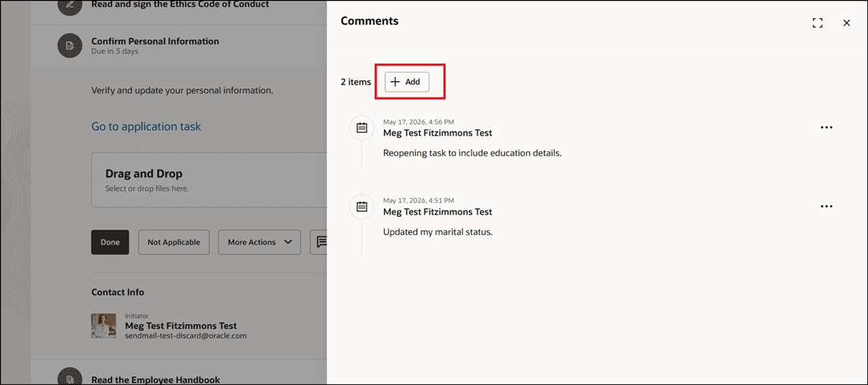Open options for the 4:56 PM comment
Screen dimensions: 868x385
point(826,127)
